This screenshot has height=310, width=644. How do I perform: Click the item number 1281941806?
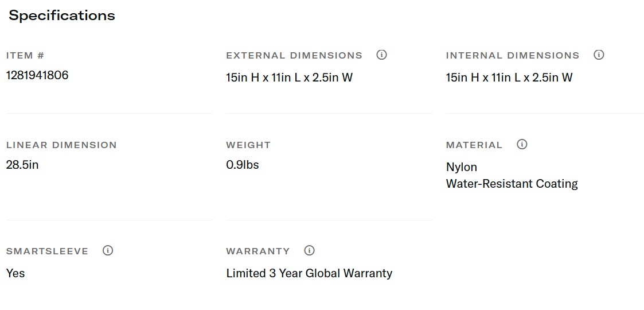click(x=37, y=75)
